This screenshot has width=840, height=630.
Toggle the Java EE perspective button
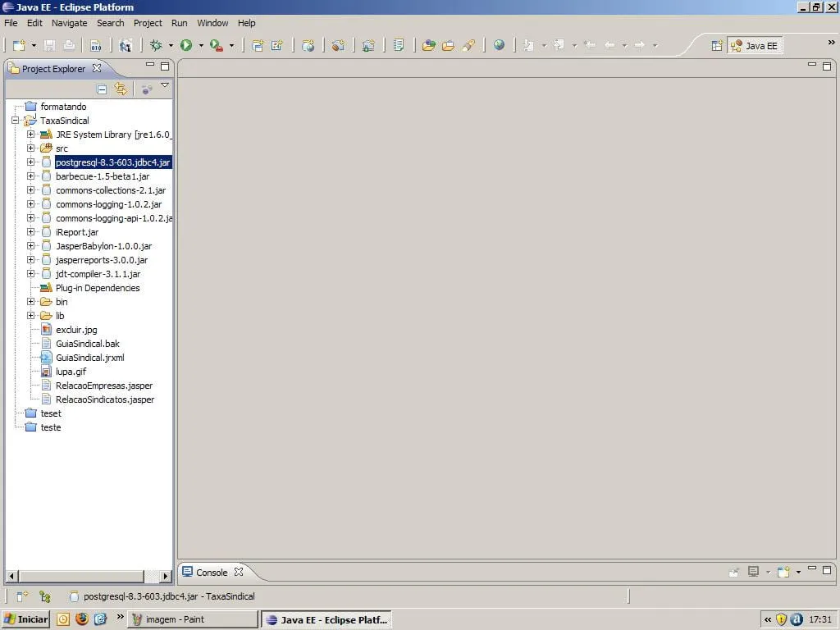point(754,46)
